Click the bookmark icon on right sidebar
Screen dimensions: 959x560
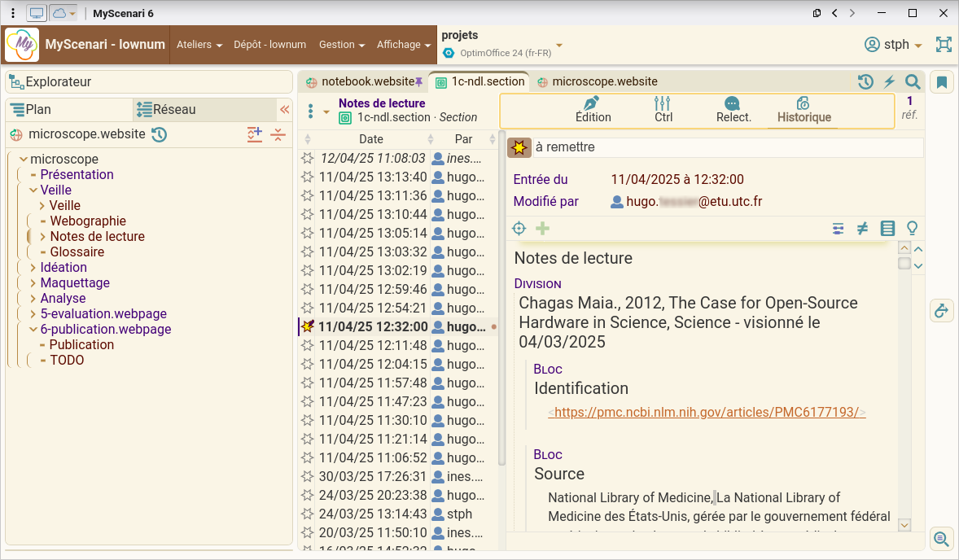[x=942, y=82]
